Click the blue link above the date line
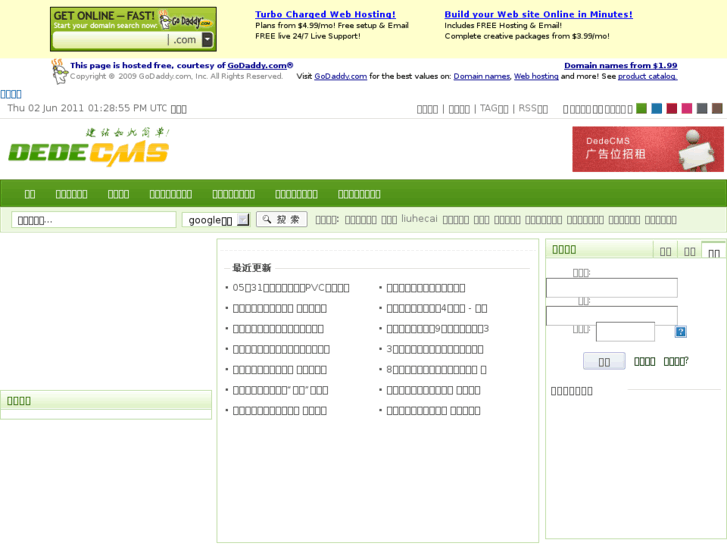The height and width of the screenshot is (545, 727). click(x=11, y=94)
